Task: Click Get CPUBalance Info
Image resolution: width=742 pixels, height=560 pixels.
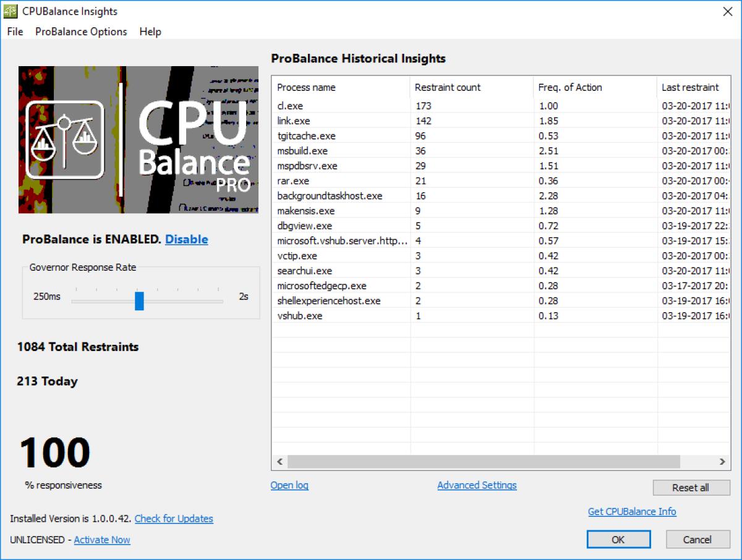Action: (x=632, y=512)
